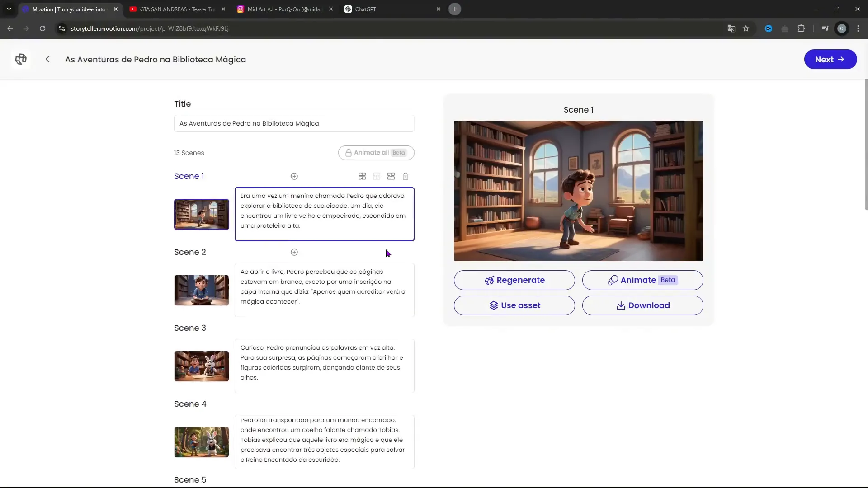The width and height of the screenshot is (868, 488).
Task: Click the Scene 1 heading
Action: (x=189, y=176)
